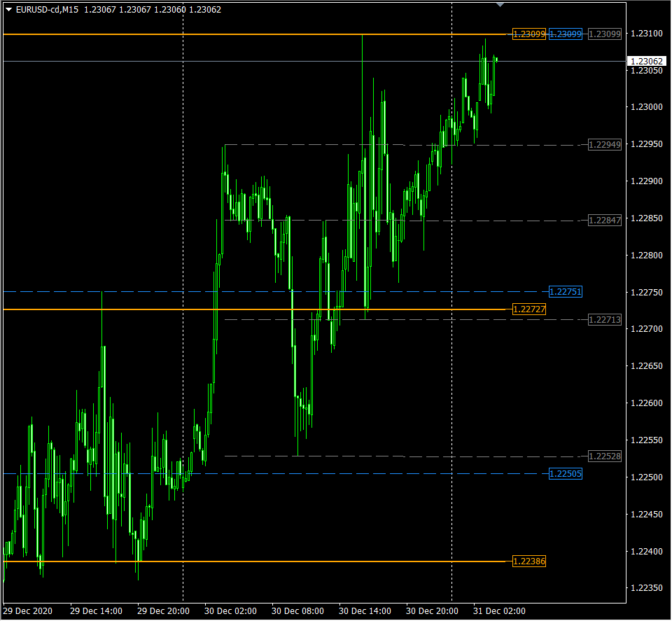Click the blue 1.23099 price tag
The image size is (672, 621).
pos(566,34)
